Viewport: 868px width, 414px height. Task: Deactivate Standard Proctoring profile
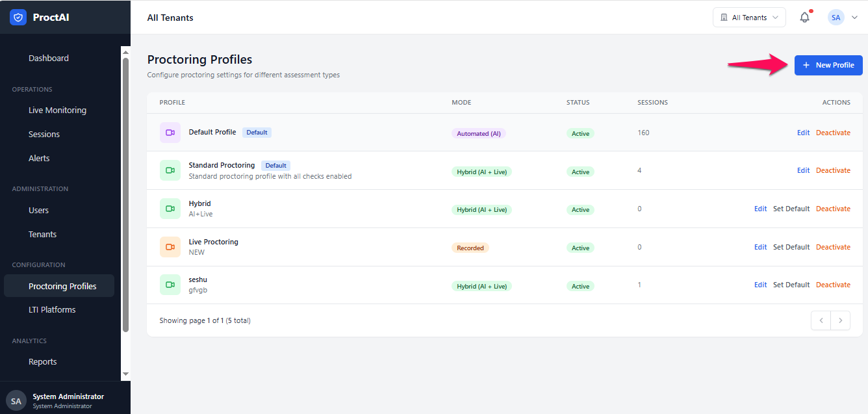[x=833, y=170]
